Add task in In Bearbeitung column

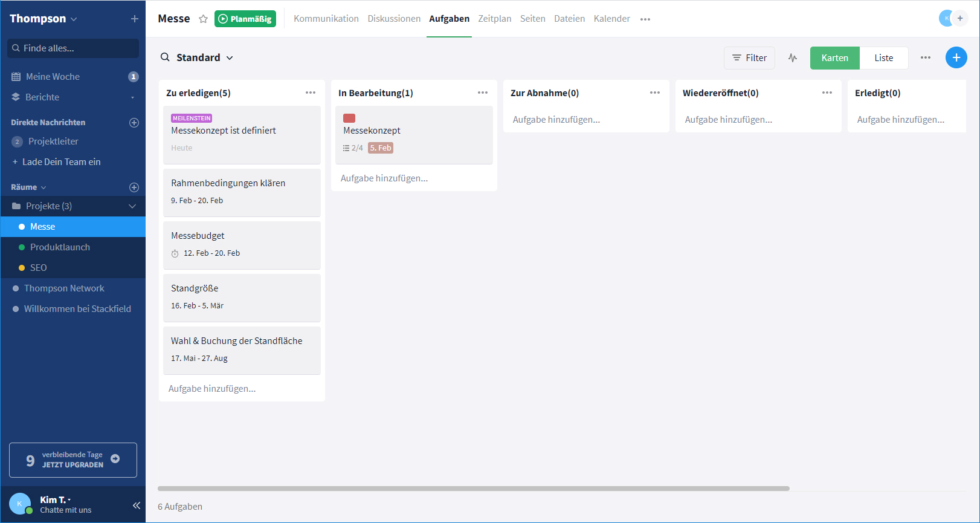pyautogui.click(x=384, y=178)
